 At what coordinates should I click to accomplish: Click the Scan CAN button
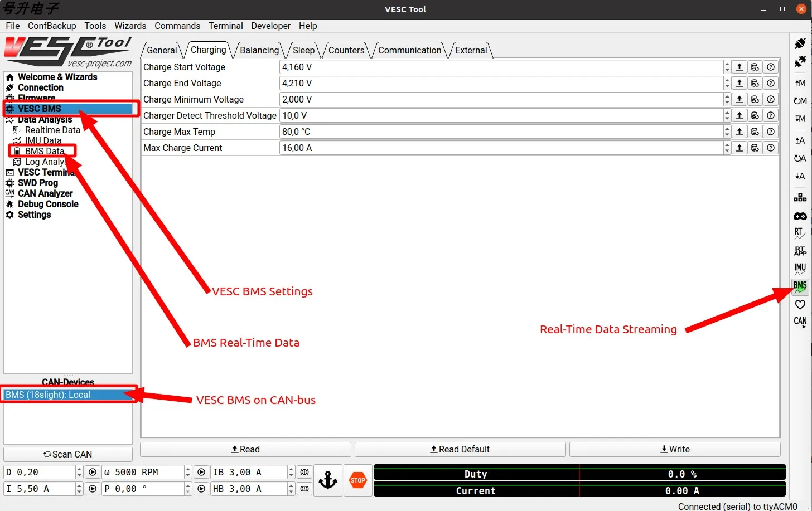tap(68, 454)
